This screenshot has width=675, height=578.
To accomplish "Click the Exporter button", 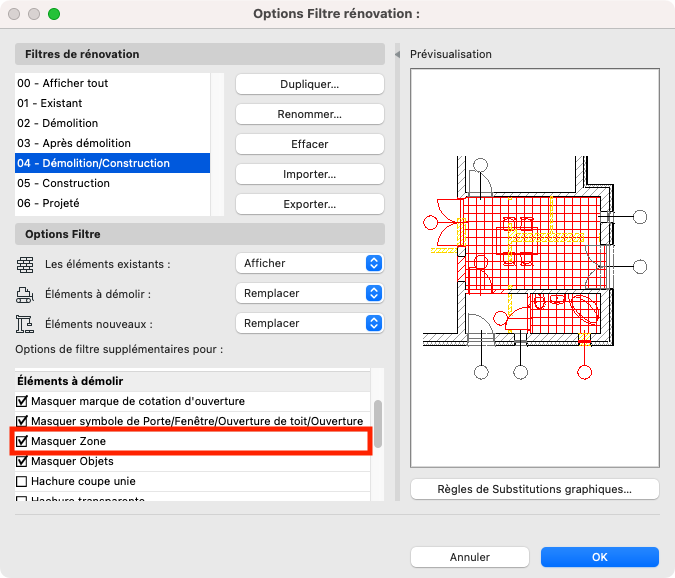I will click(x=310, y=204).
